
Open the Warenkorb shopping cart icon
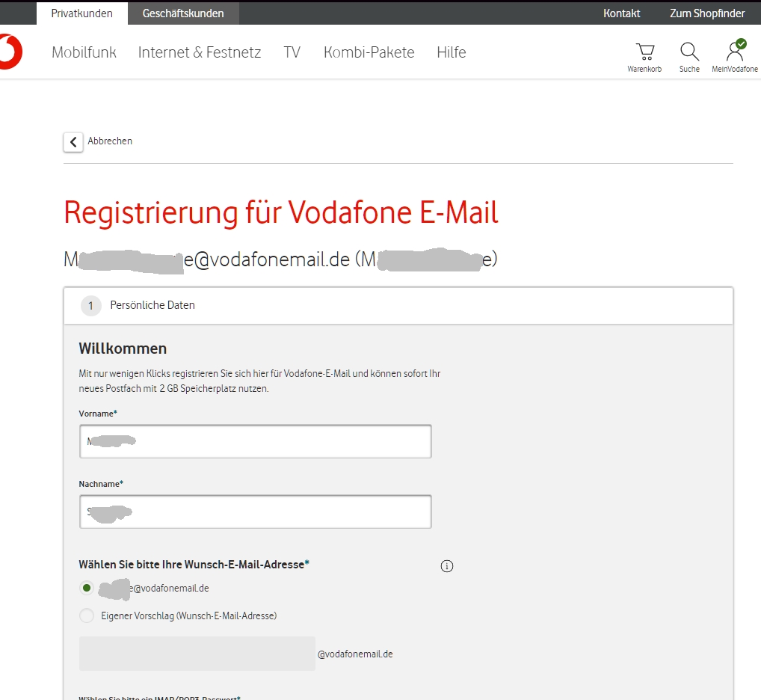[644, 52]
